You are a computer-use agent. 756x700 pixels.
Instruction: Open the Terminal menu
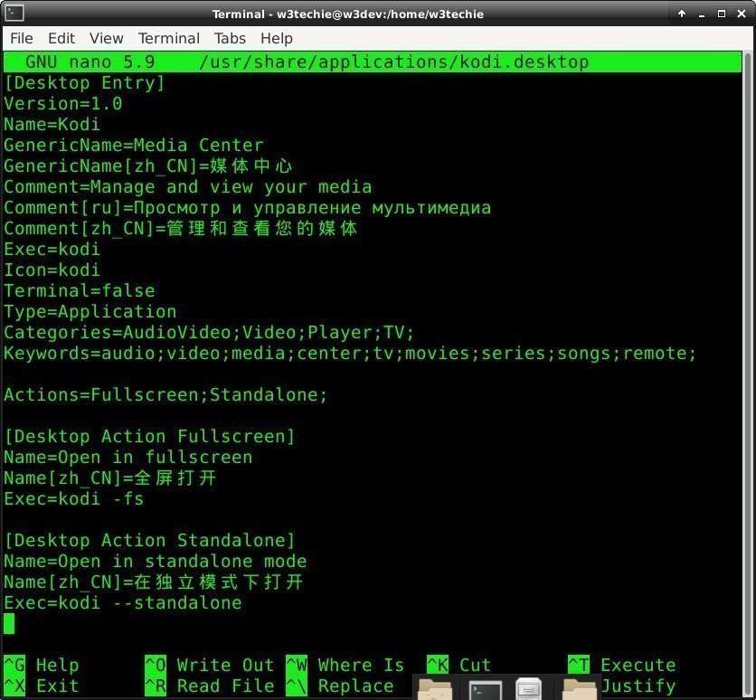point(169,38)
